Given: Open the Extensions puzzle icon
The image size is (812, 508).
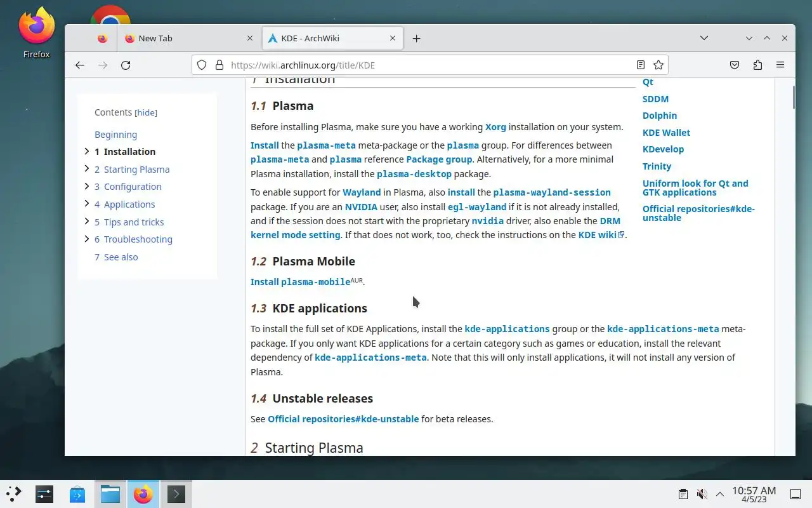Looking at the screenshot, I should coord(757,65).
